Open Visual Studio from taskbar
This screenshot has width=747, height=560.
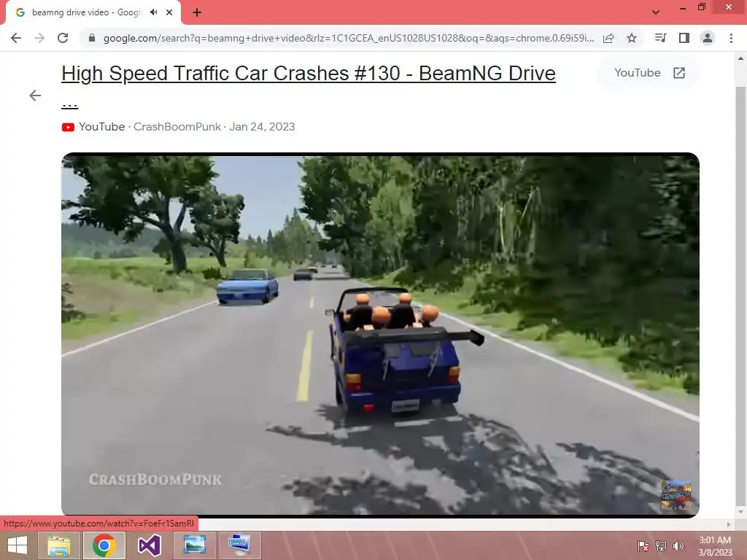(149, 545)
